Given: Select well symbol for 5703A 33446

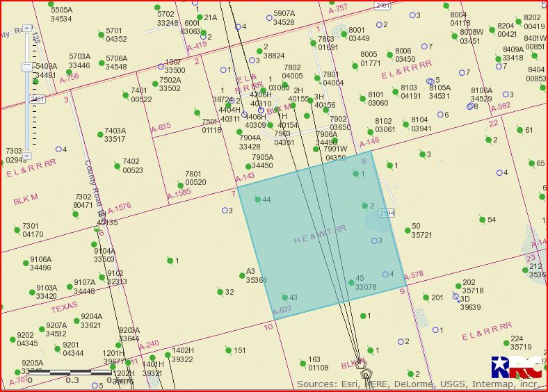Looking at the screenshot, I should (x=70, y=72).
